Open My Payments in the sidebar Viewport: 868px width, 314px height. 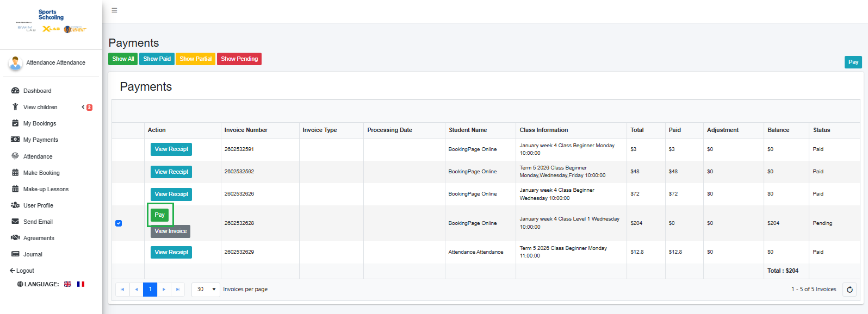pos(40,140)
